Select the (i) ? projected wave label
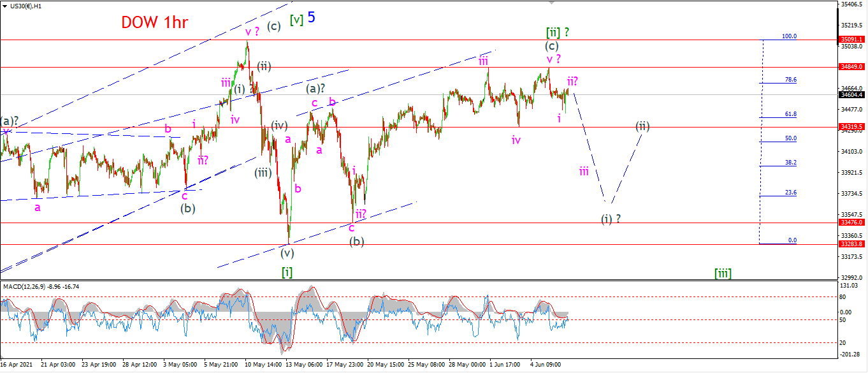868x373 pixels. (x=611, y=219)
